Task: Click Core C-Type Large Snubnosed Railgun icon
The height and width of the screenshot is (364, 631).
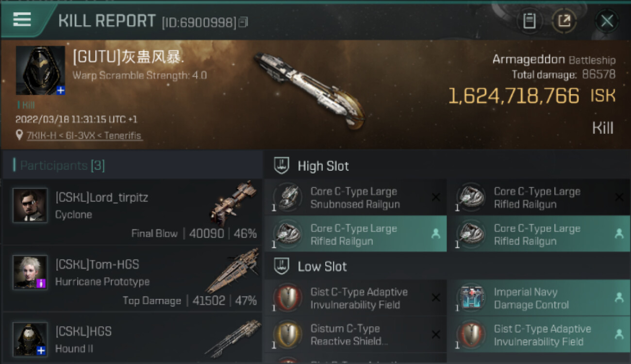Action: tap(287, 198)
